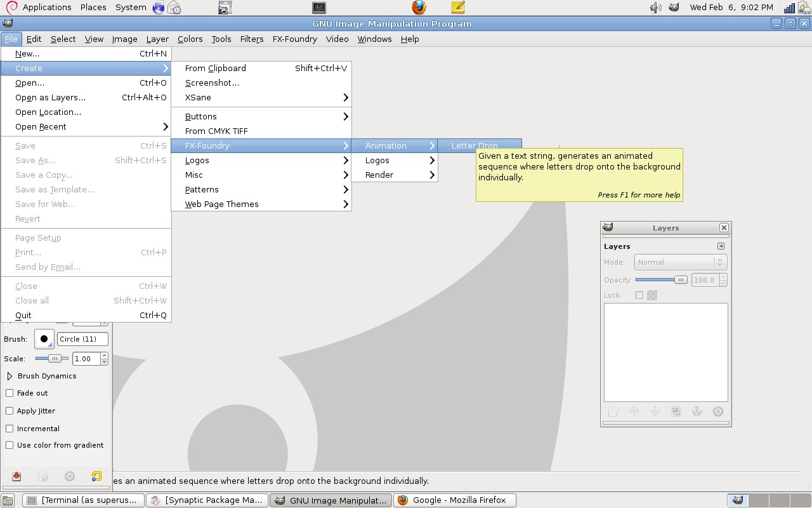Select Open as Layers... in the File menu

tap(86, 97)
